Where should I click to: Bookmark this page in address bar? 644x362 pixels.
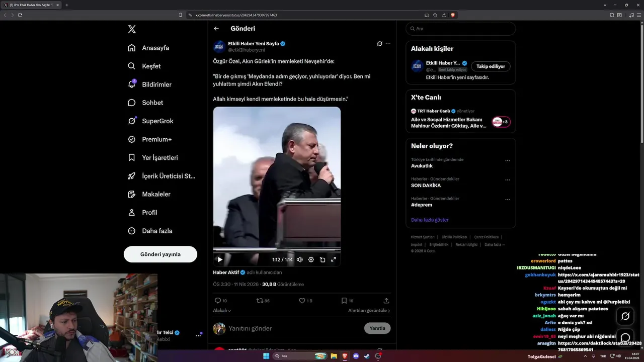pos(180,15)
